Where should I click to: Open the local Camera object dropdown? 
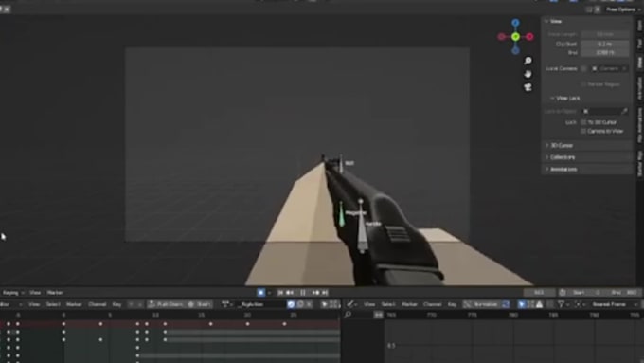tap(609, 68)
